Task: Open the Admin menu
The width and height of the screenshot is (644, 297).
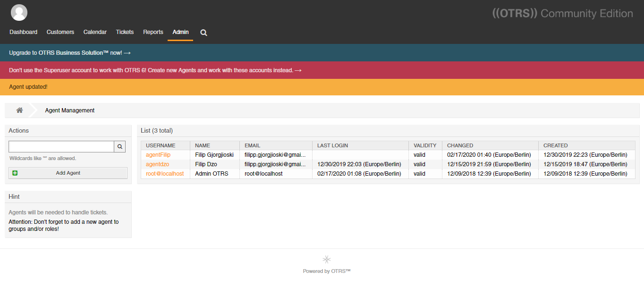Action: point(180,32)
